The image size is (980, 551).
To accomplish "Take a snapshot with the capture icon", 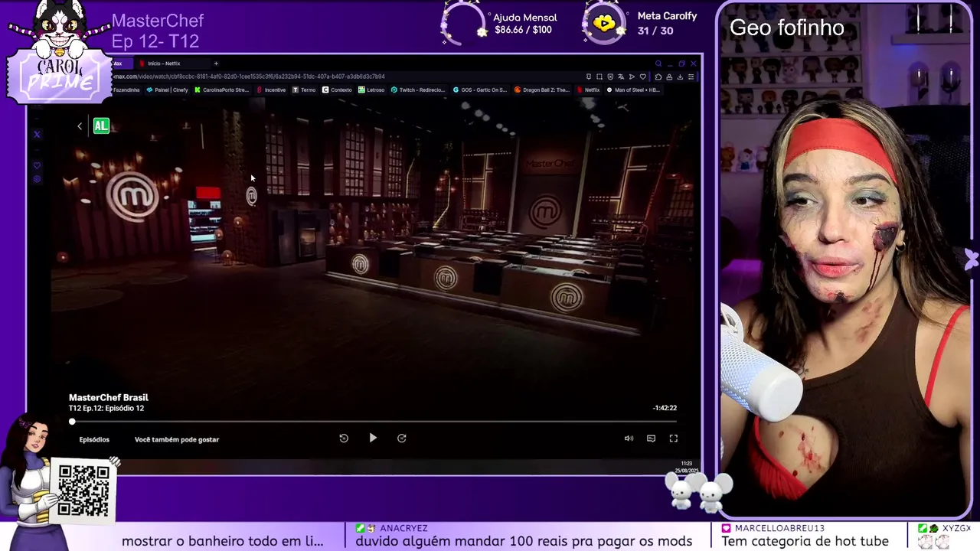I will 599,77.
